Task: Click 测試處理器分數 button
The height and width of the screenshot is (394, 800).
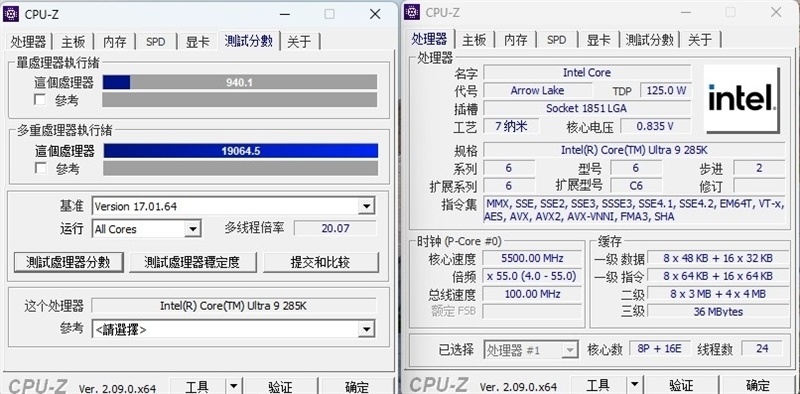Action: point(68,262)
